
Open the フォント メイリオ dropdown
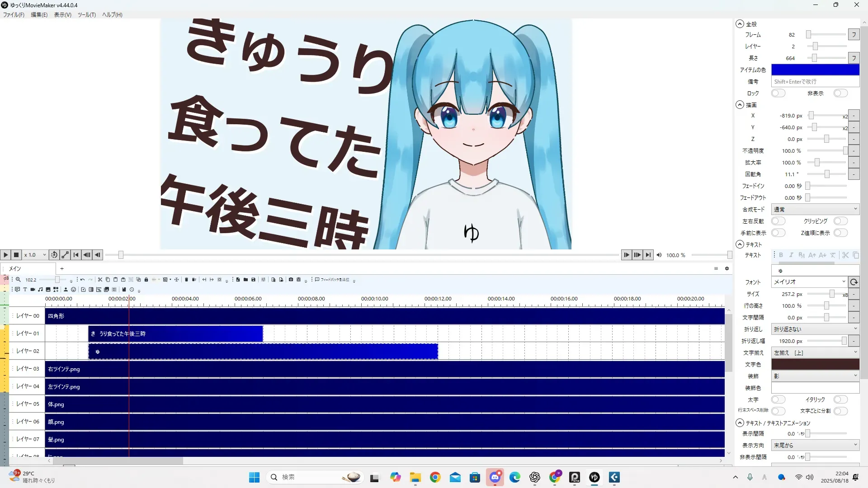[809, 282]
